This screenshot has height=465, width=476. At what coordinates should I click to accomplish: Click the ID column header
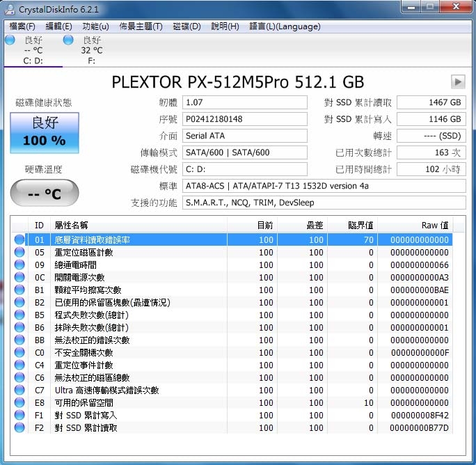(39, 226)
